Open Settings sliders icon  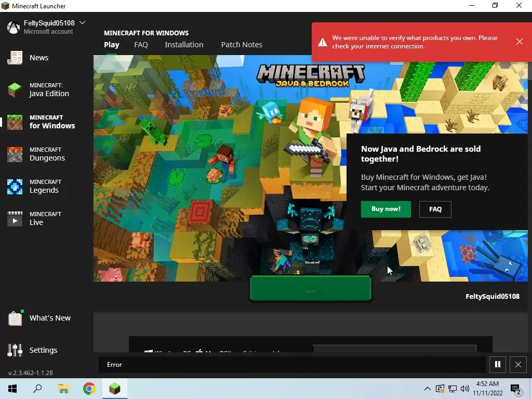[x=15, y=350]
